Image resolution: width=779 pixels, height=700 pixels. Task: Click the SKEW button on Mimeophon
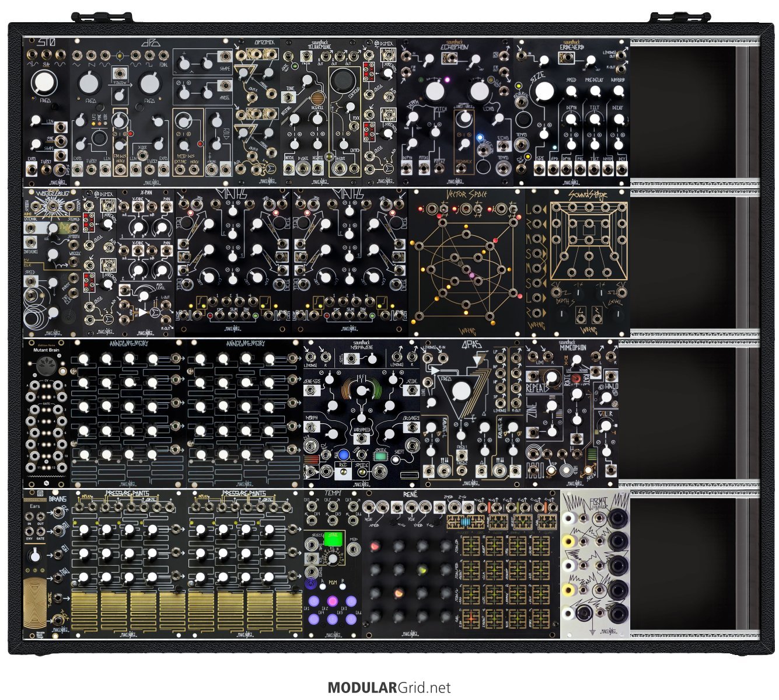[589, 470]
